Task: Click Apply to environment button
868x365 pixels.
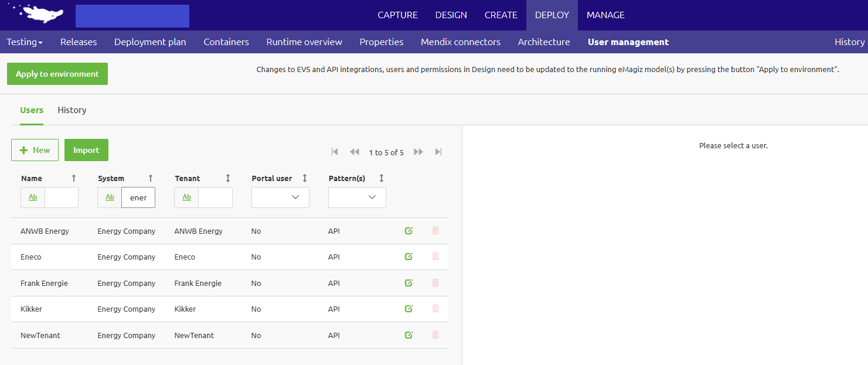Action: (x=57, y=74)
